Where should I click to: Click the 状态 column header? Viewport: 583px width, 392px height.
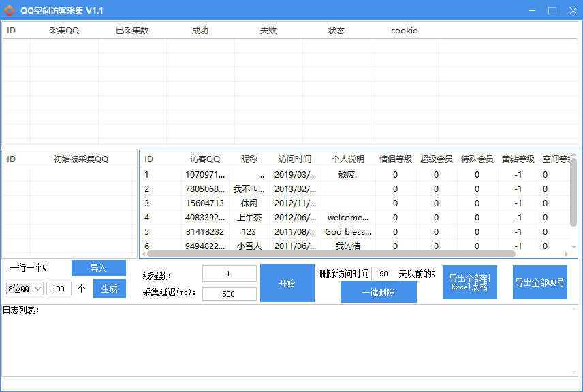point(336,30)
